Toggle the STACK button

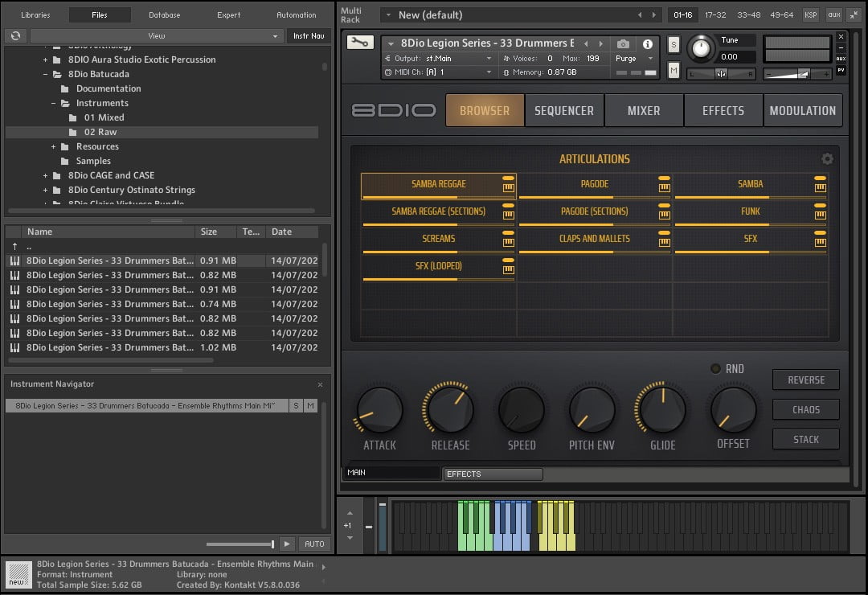[806, 439]
